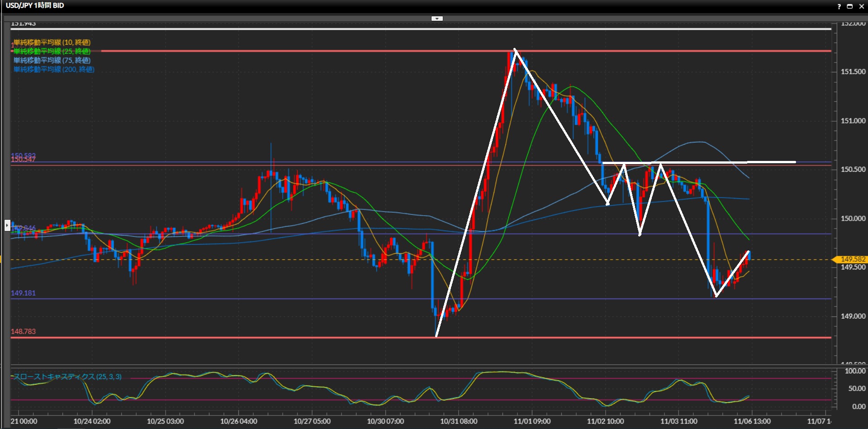The height and width of the screenshot is (429, 868).
Task: Maximize the USD/JPY chart panel
Action: (849, 6)
